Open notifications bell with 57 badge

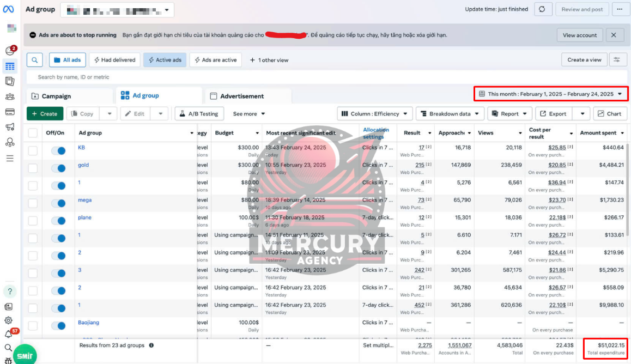pos(9,334)
